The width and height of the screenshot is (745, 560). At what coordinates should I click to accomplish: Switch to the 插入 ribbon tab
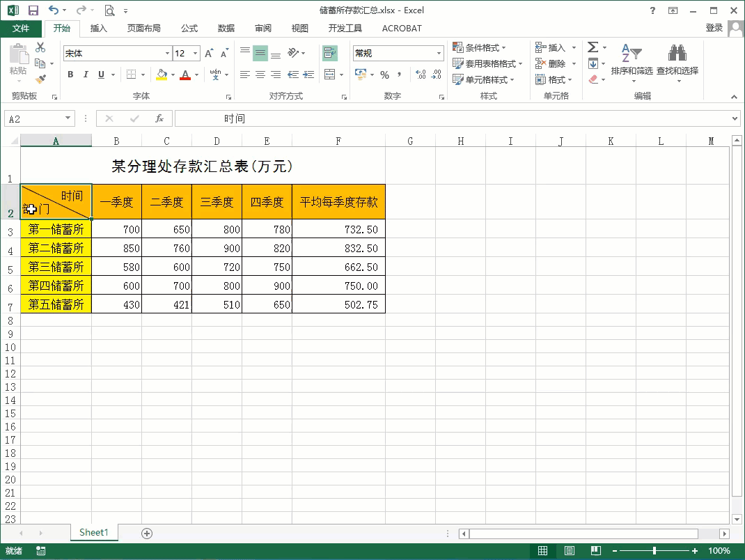(99, 29)
